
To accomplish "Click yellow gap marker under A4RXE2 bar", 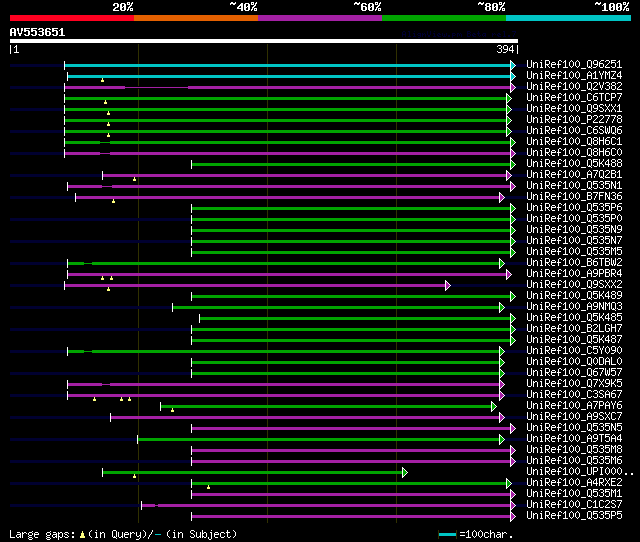I will 208,487.
